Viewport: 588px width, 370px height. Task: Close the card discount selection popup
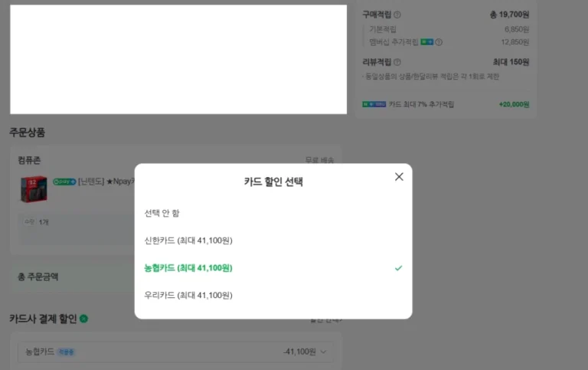tap(399, 177)
